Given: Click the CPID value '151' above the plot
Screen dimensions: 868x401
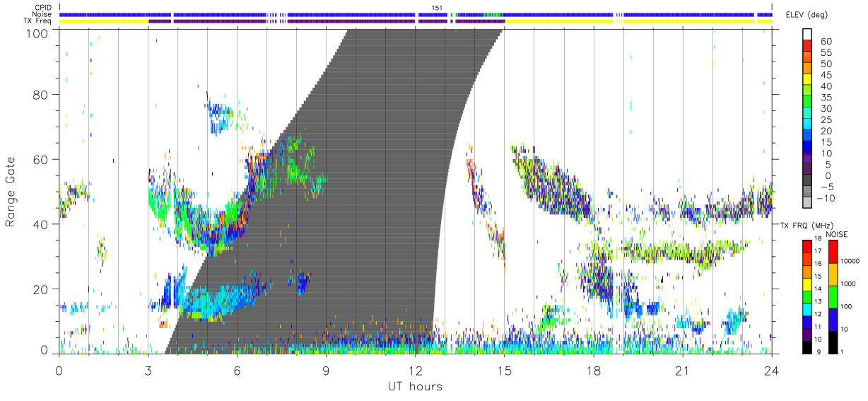Looking at the screenshot, I should [x=438, y=7].
